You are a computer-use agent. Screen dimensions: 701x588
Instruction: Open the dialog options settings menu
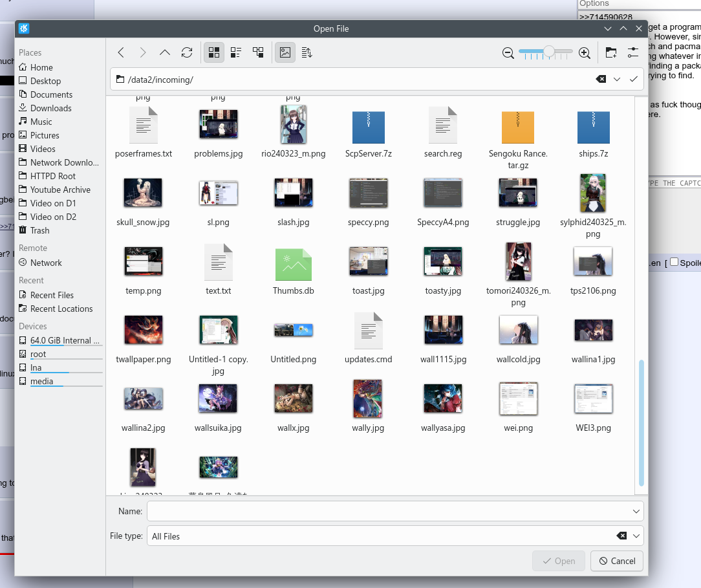point(633,53)
